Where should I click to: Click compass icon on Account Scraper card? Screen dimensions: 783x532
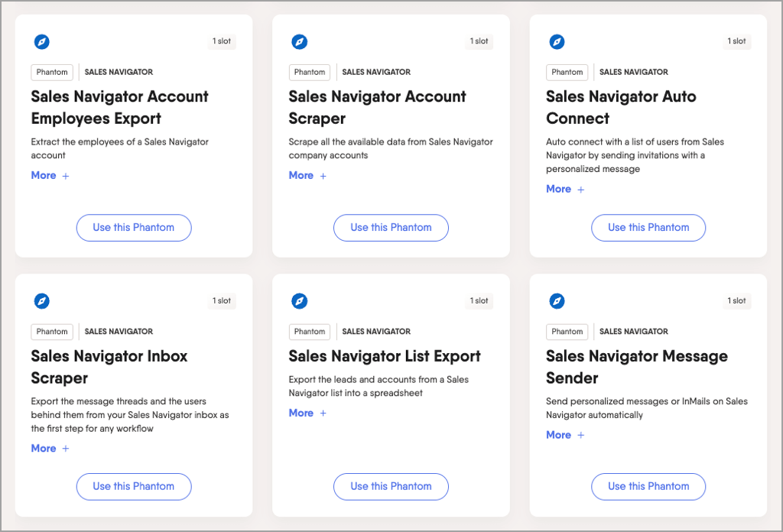pos(300,42)
